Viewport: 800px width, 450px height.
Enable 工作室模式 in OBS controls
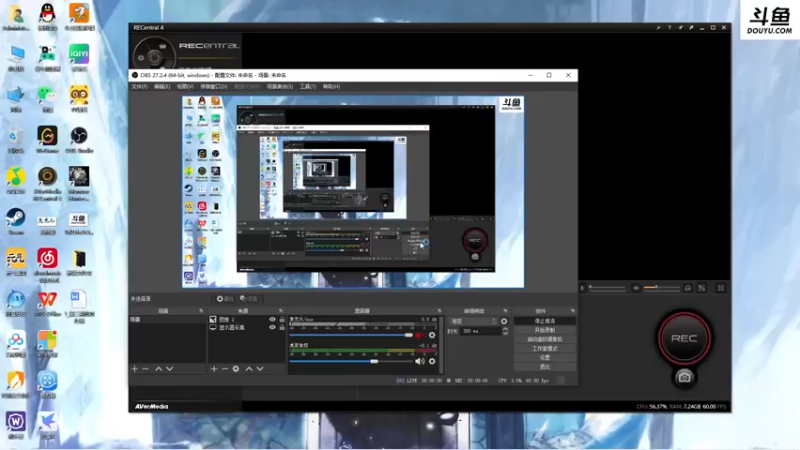[545, 348]
